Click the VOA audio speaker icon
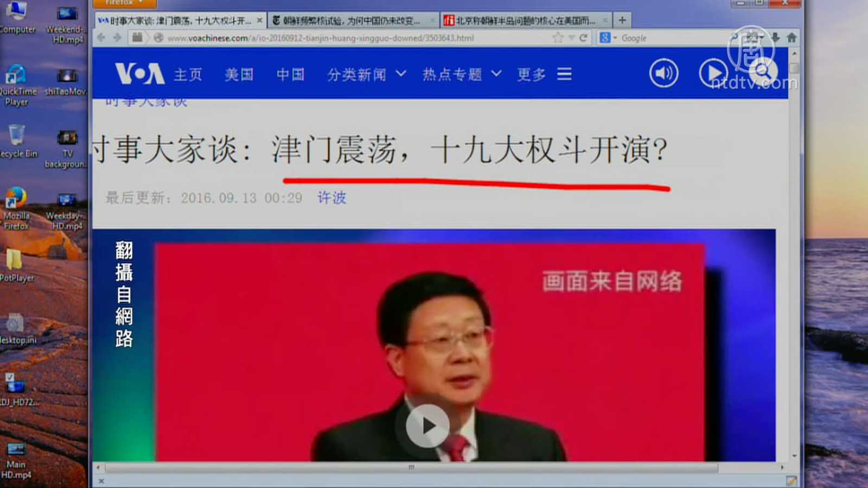Viewport: 868px width, 488px height. (663, 73)
